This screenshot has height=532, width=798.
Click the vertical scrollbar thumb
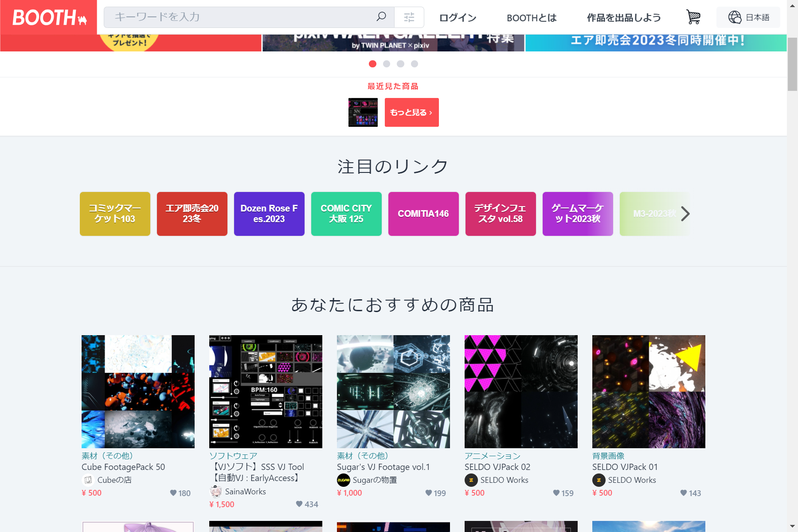click(792, 64)
